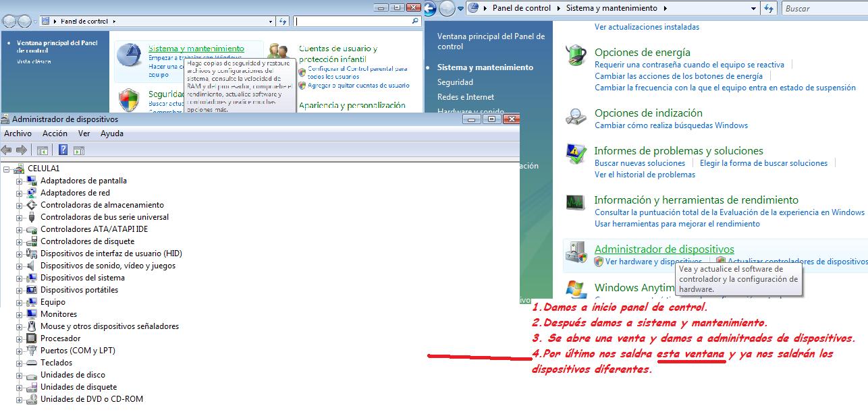Click the Buscar nuevas soluciones link

[640, 163]
